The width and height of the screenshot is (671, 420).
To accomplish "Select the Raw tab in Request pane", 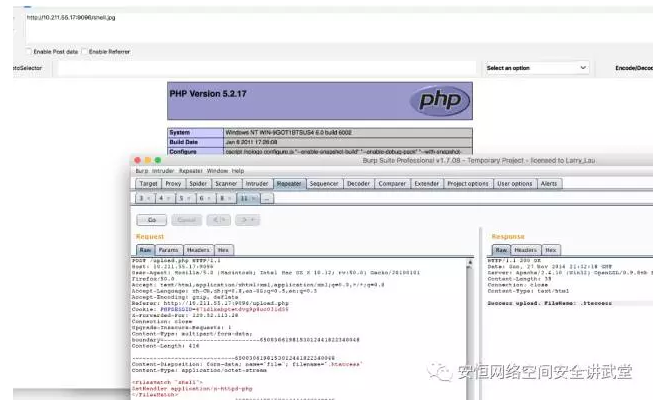I will coord(145,250).
